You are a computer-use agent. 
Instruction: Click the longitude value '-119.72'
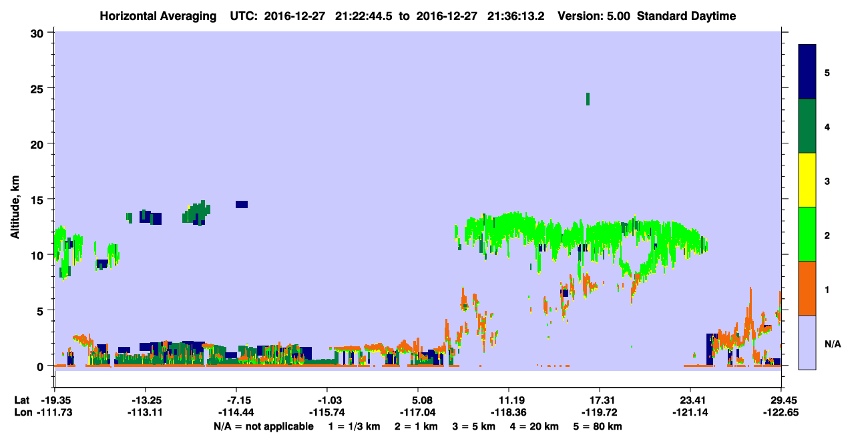[x=600, y=412]
